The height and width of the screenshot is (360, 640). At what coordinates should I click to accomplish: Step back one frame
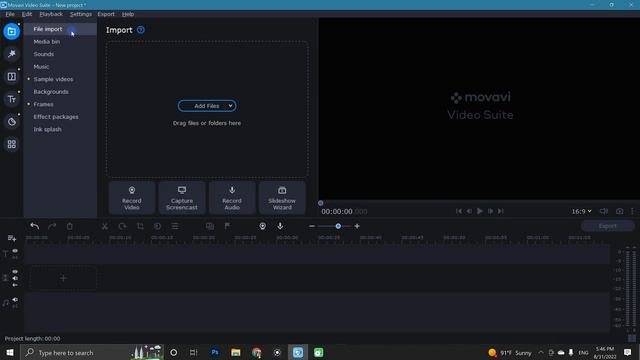(x=469, y=211)
